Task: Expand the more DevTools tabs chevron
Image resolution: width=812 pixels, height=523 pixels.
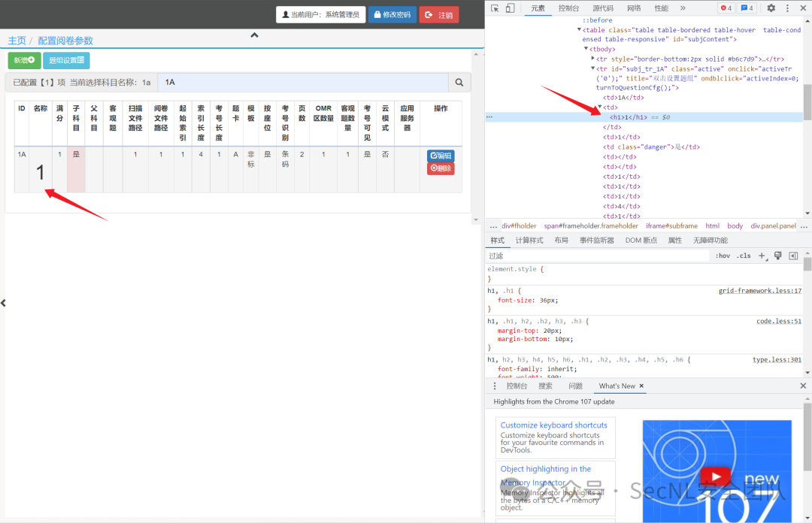Action: tap(683, 8)
